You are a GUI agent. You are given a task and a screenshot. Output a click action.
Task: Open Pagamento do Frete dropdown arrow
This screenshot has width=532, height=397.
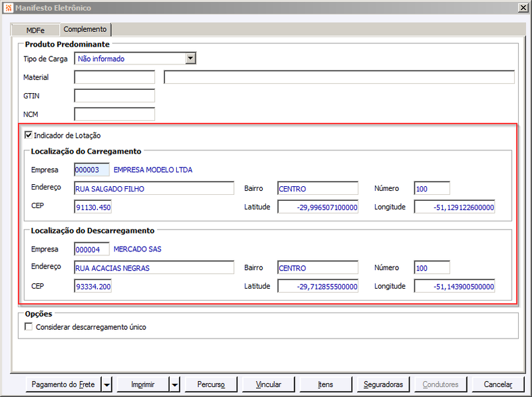pos(107,384)
